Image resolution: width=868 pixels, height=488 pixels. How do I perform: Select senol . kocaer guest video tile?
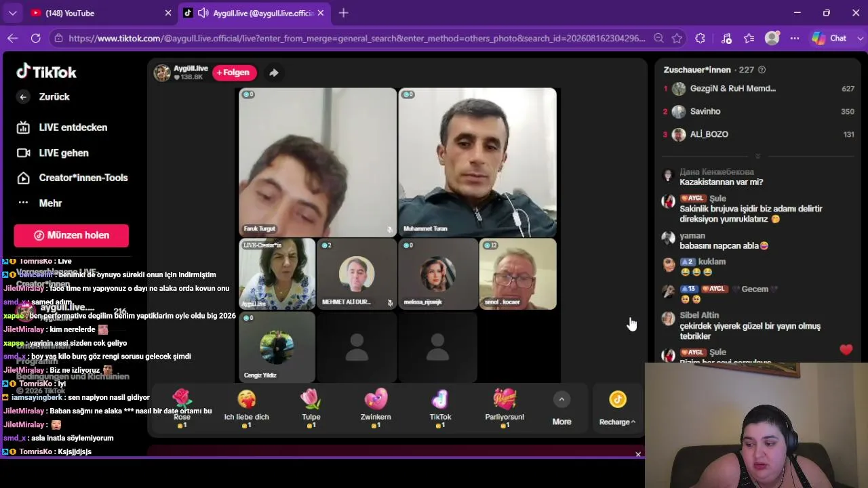point(518,274)
